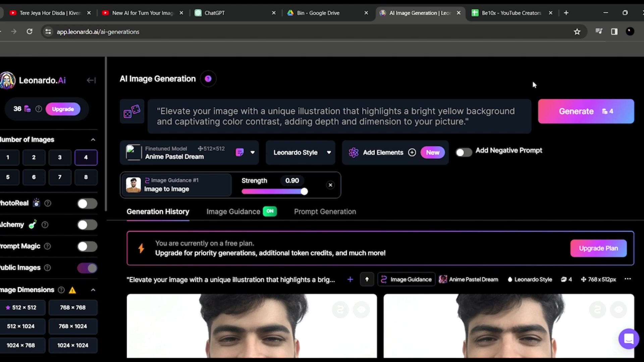
Task: Click the plus icon next to prompt history
Action: (x=350, y=279)
